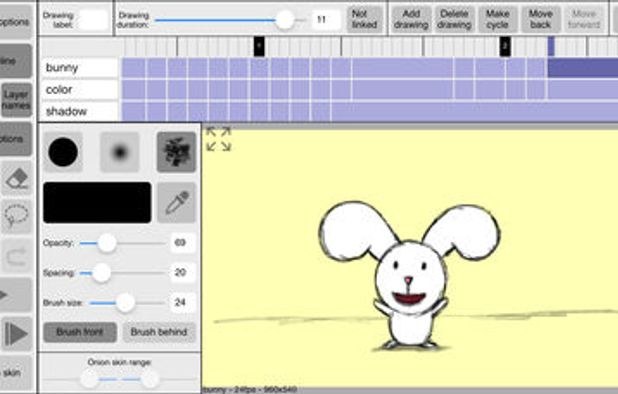This screenshot has width=618, height=394.
Task: Select the solid round brush
Action: click(x=63, y=152)
